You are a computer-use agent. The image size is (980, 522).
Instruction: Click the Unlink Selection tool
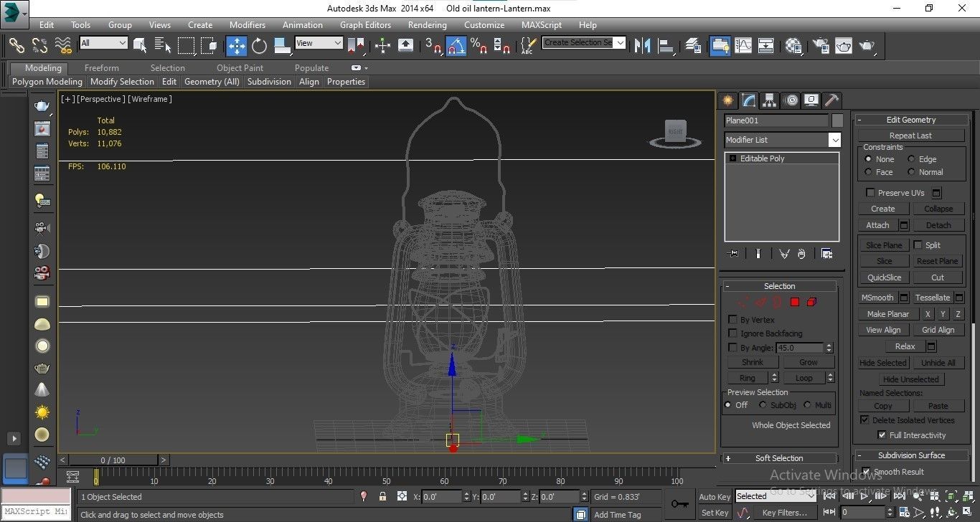click(x=39, y=45)
